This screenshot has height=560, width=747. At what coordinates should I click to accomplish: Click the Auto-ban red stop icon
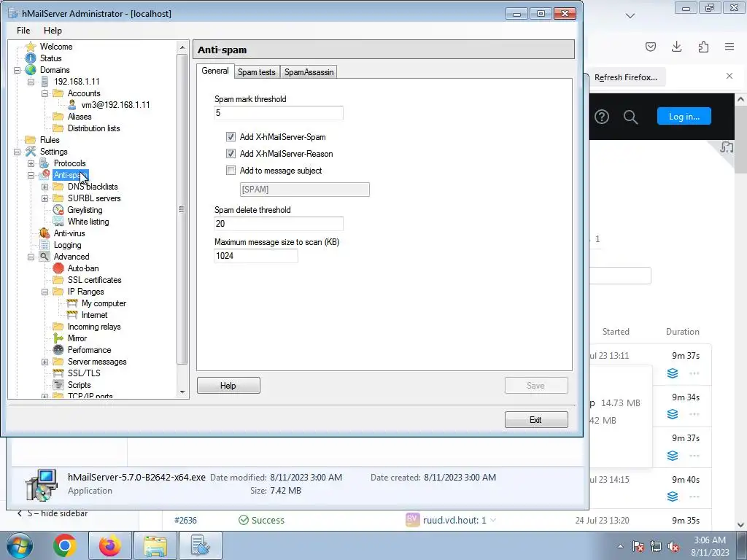coord(58,268)
